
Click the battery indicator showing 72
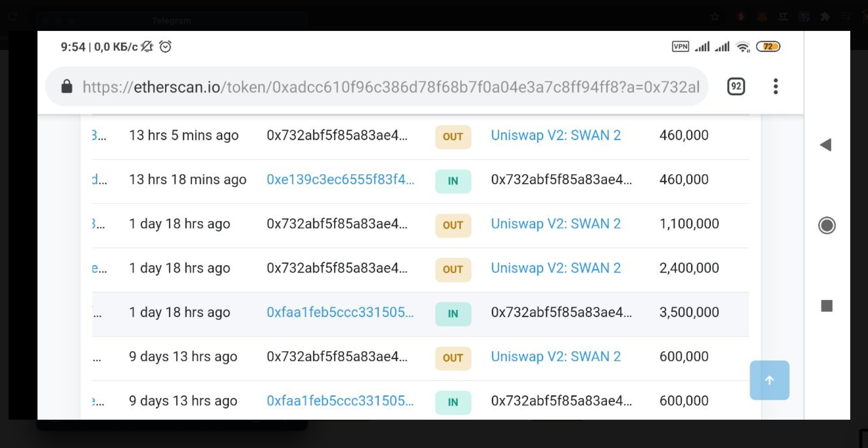click(768, 46)
